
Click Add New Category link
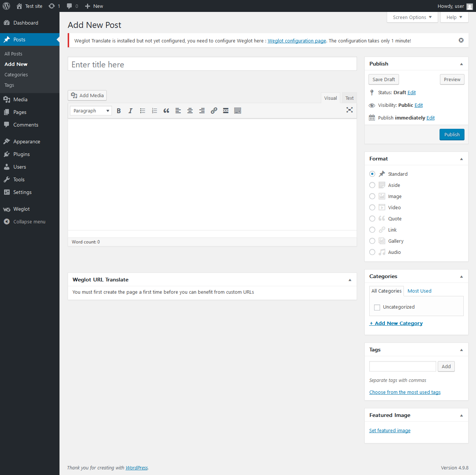tap(396, 323)
